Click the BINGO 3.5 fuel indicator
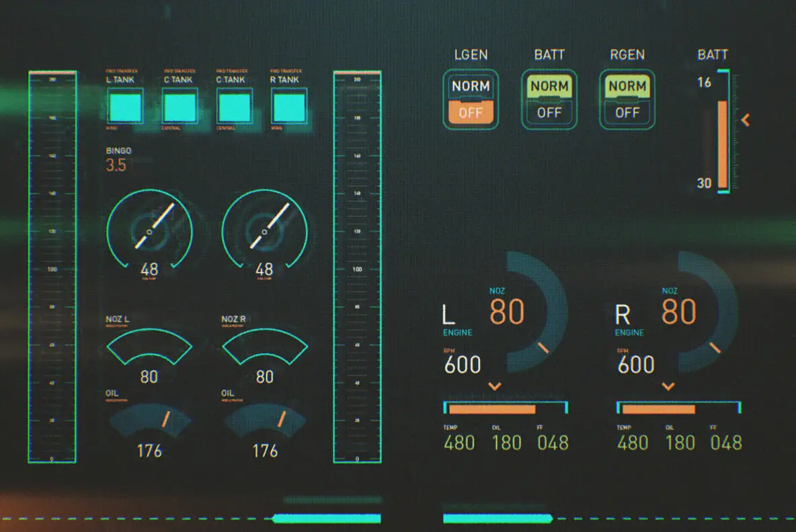796x532 pixels. (119, 157)
